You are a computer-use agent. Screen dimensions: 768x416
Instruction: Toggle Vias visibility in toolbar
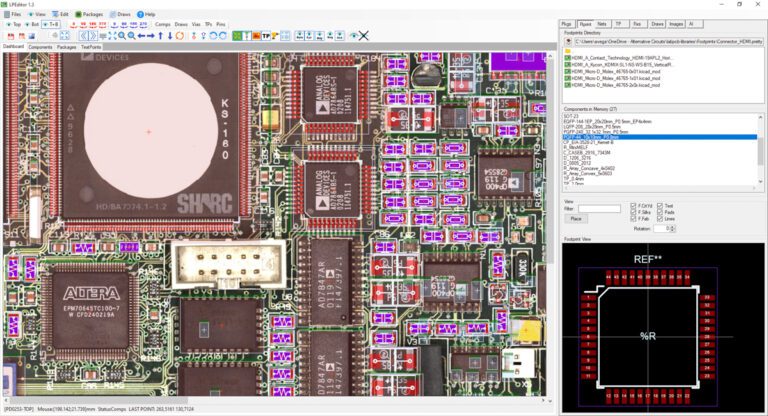pyautogui.click(x=196, y=24)
